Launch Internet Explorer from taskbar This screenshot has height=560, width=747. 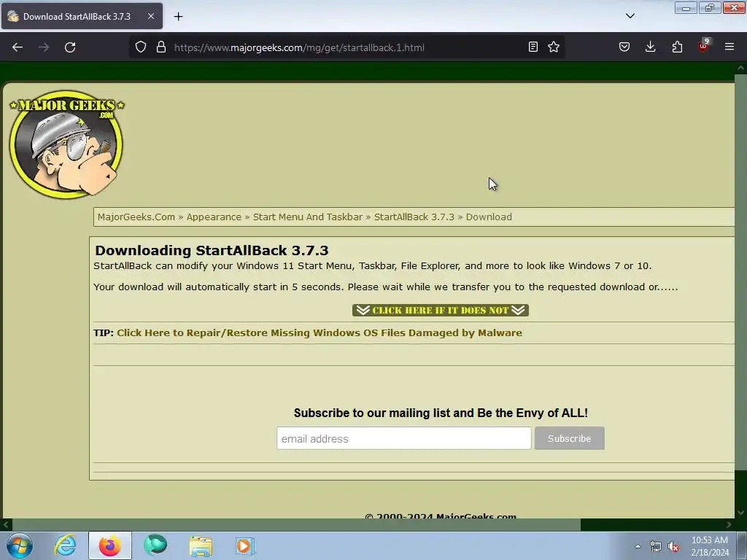(65, 545)
